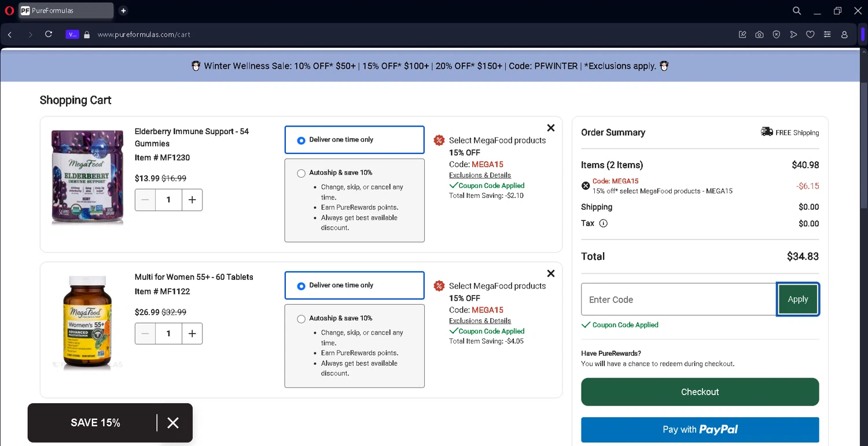Click the Apply coupon button
Viewport: 868px width, 446px height.
pos(798,299)
